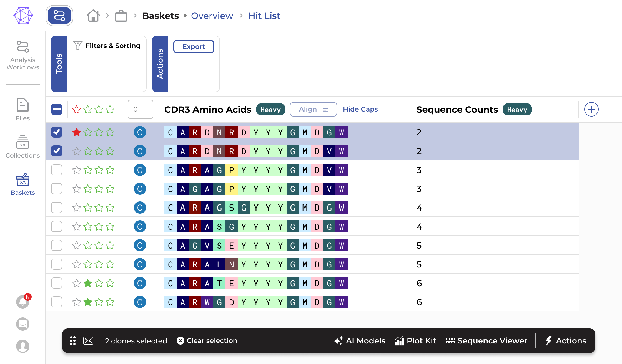This screenshot has height=364, width=622.
Task: Check the CARWGDYYYYGMDGW row checkbox
Action: [x=57, y=302]
